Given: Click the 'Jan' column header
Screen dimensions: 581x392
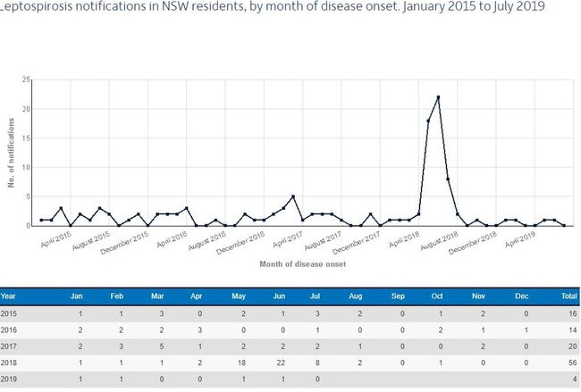Looking at the screenshot, I should tap(77, 296).
